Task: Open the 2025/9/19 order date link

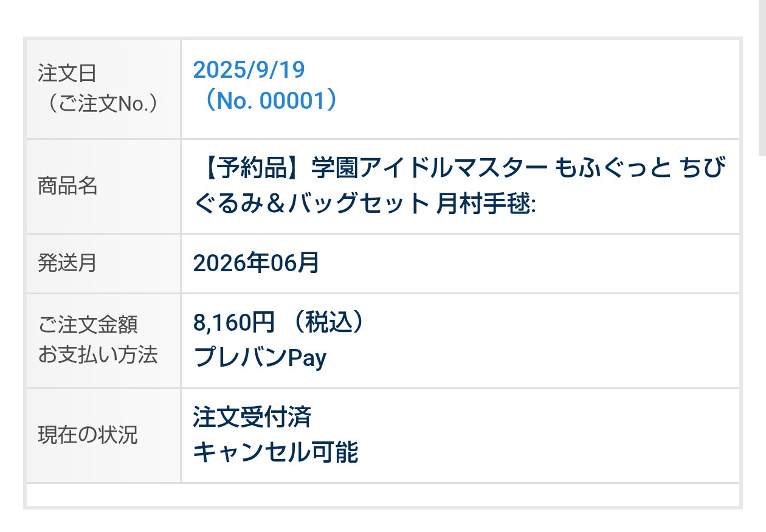Action: (249, 71)
